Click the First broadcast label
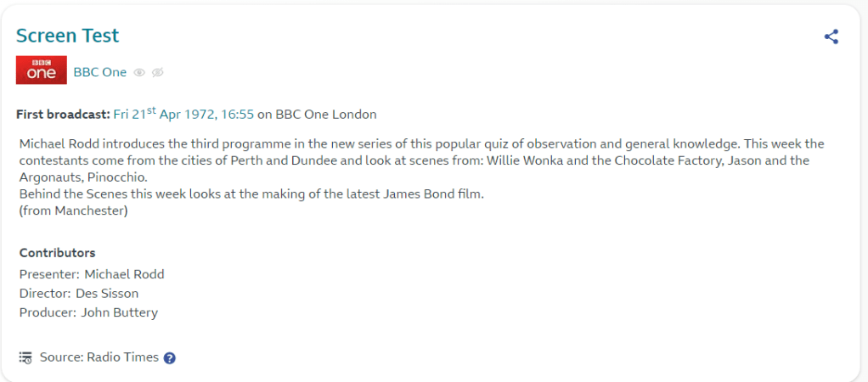The image size is (868, 382). click(63, 114)
